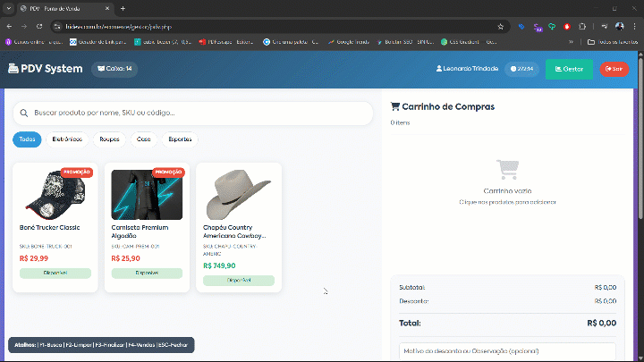Expand the tab search chevron at top left
644x362 pixels.
pos(9,9)
